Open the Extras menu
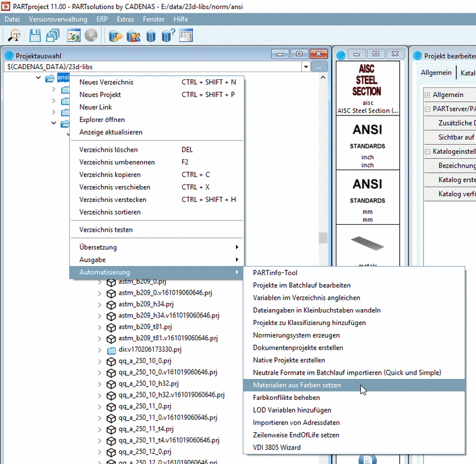 click(x=126, y=19)
